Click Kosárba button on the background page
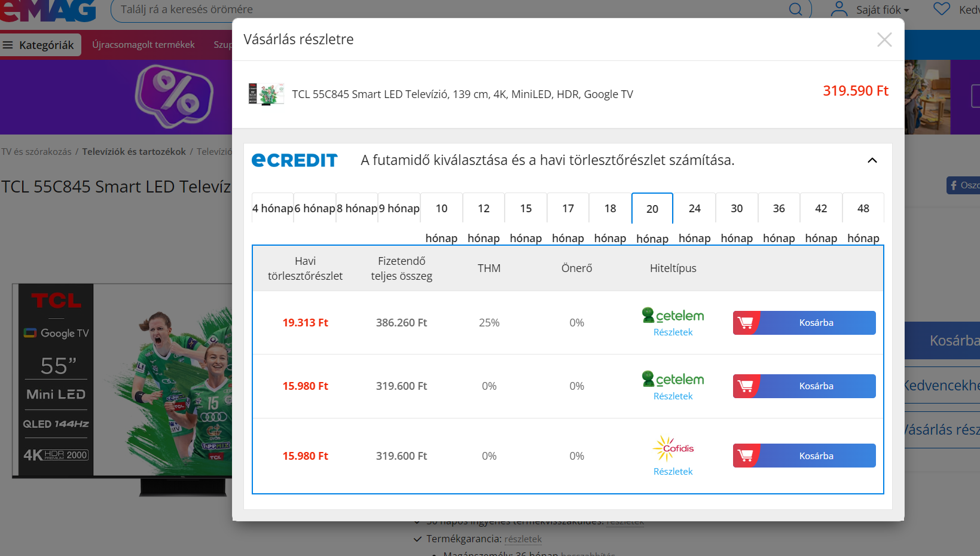The width and height of the screenshot is (980, 556). 942,341
